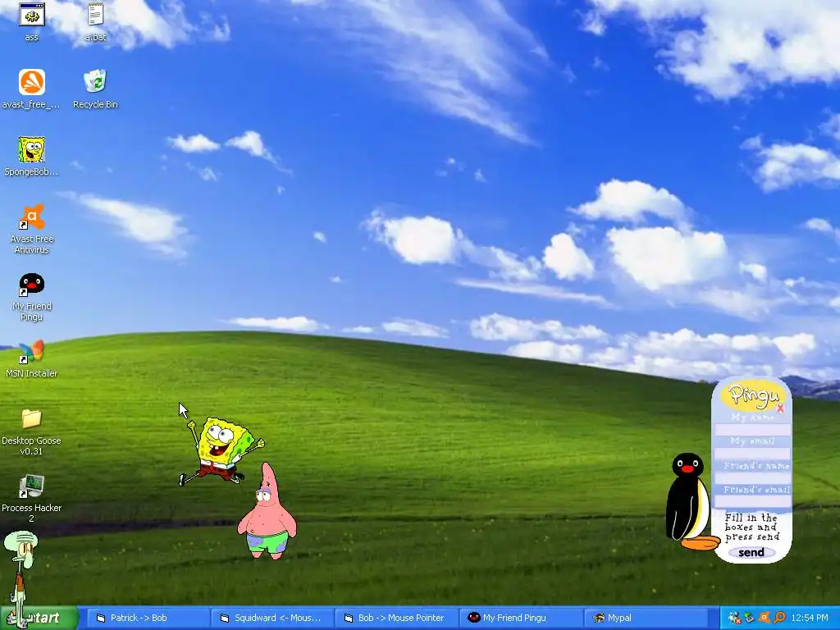
Task: Switch to Squidward <- Mouse taskbar window
Action: (x=272, y=618)
